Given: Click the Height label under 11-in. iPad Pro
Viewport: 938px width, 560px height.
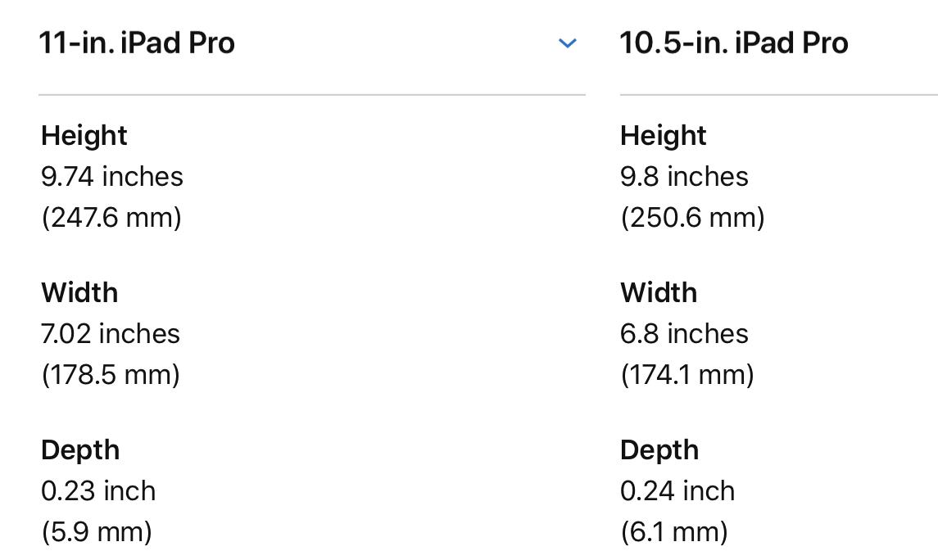Looking at the screenshot, I should tap(84, 135).
